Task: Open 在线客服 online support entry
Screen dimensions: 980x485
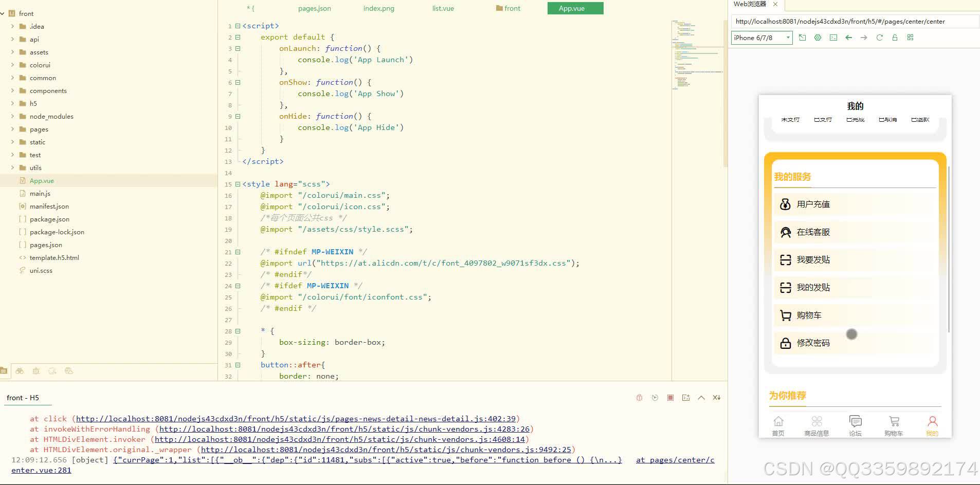Action: [x=855, y=232]
